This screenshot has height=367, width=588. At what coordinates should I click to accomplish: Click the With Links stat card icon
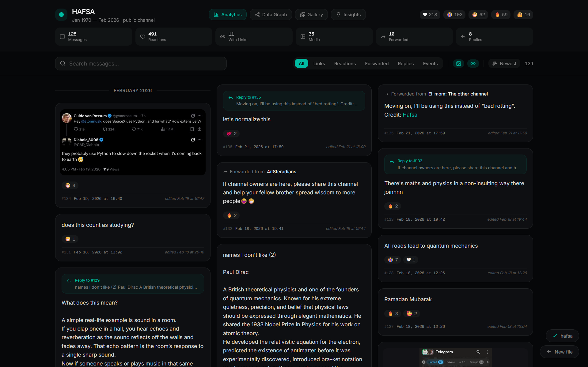point(222,37)
